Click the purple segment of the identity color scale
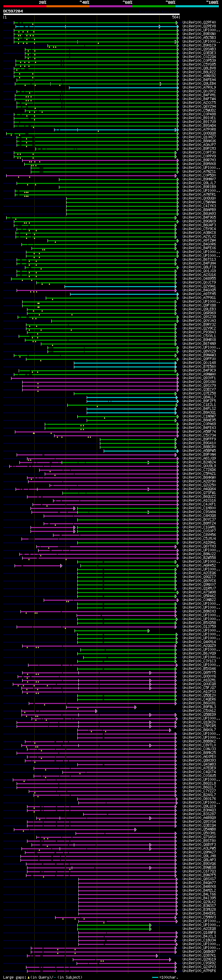Screen dimensions: 222x980 pos(111,6)
